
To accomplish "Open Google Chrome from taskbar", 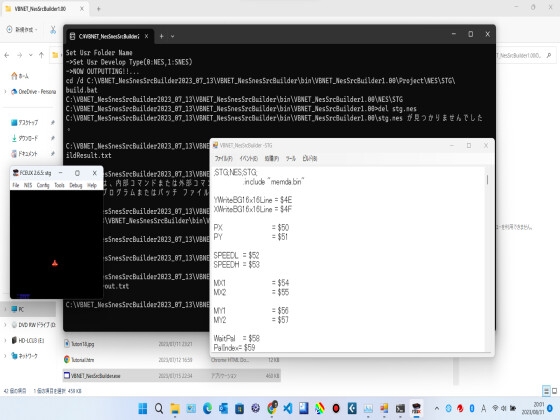I will (x=272, y=408).
